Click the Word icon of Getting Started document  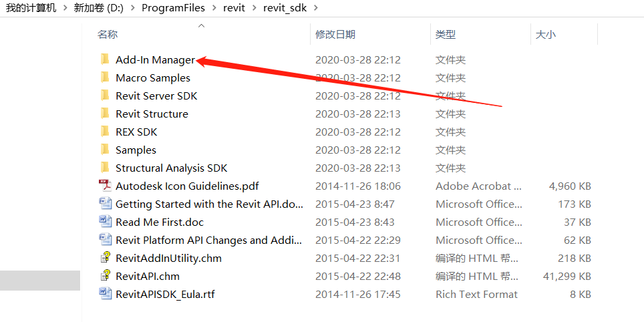[105, 204]
